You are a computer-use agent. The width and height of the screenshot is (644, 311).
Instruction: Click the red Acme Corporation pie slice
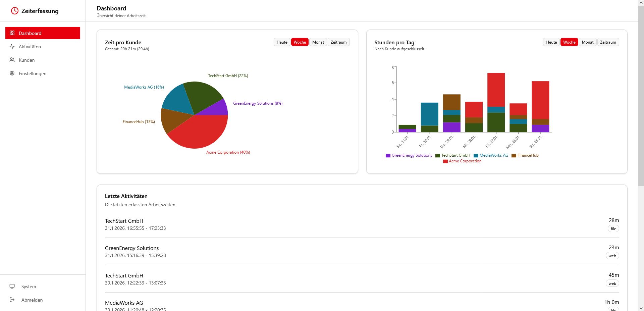198,134
